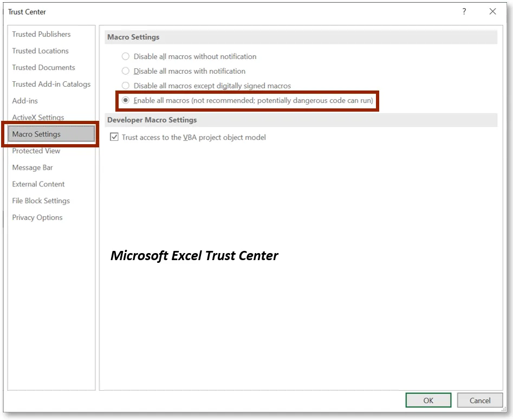Go to Trusted Add-in Catalogs
513x420 pixels.
coord(51,84)
